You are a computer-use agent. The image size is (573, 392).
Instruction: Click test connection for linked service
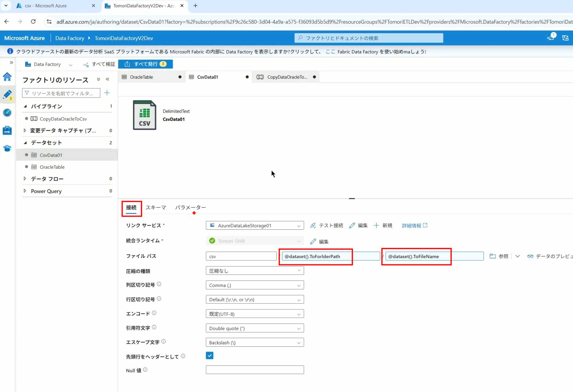point(327,225)
